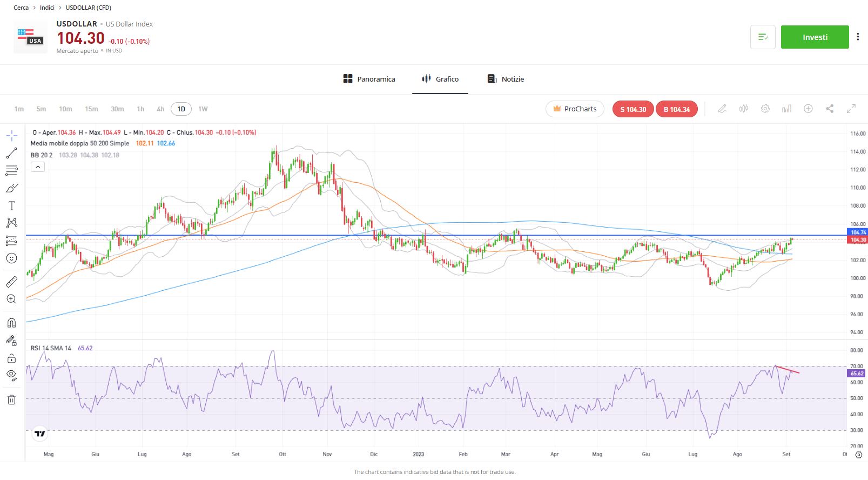868x480 pixels.
Task: Select the trend line drawing tool
Action: [11, 154]
